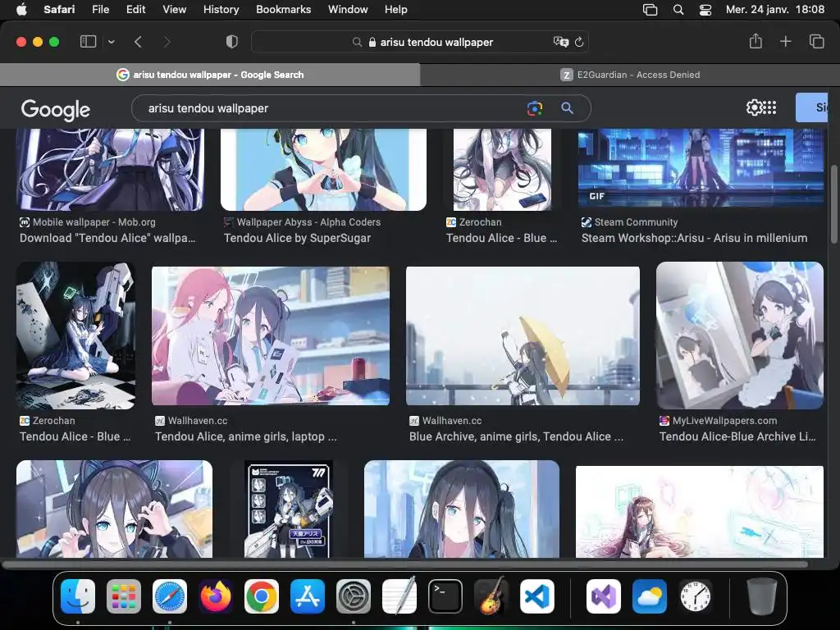Open Weather app from the Dock
The width and height of the screenshot is (840, 630).
click(x=650, y=596)
